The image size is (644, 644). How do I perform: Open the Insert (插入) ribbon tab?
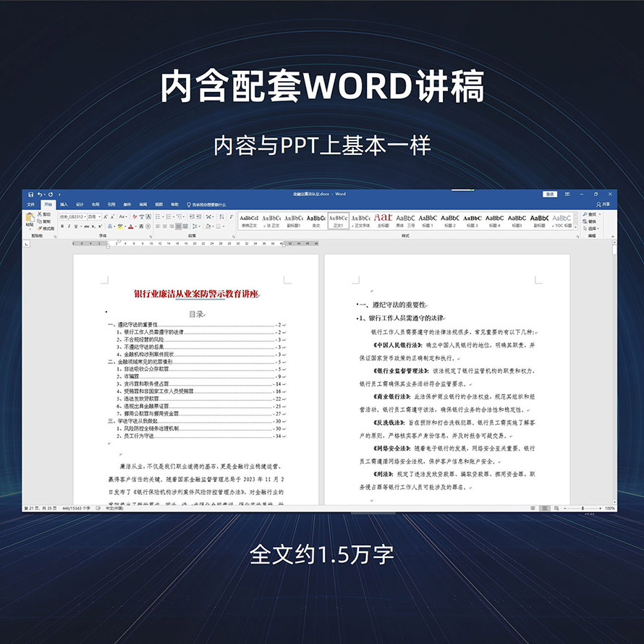coord(64,205)
